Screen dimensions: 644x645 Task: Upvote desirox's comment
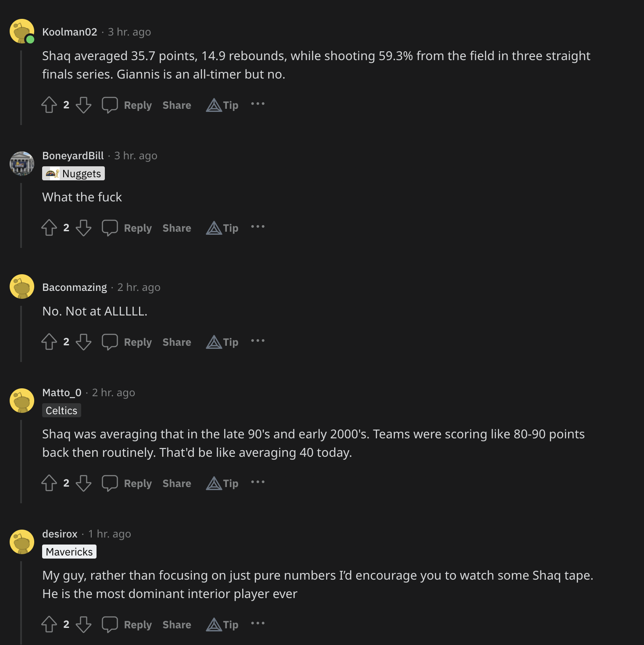pyautogui.click(x=49, y=624)
